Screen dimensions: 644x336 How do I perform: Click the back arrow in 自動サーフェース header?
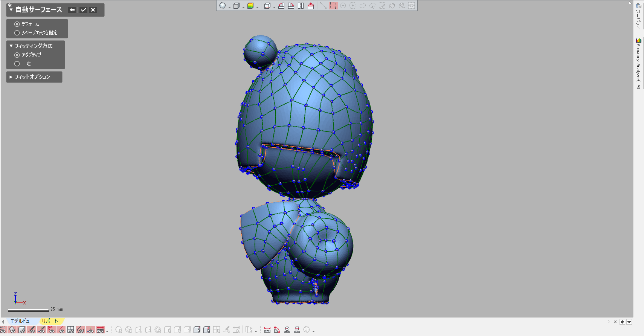pyautogui.click(x=72, y=10)
